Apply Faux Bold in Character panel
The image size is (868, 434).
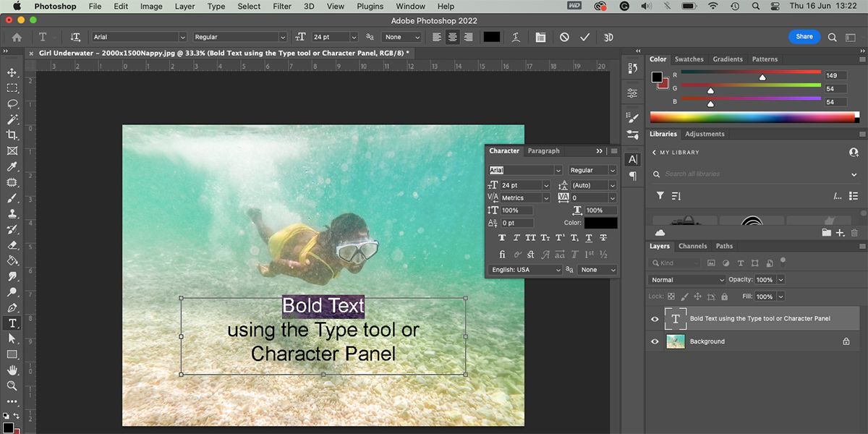502,237
